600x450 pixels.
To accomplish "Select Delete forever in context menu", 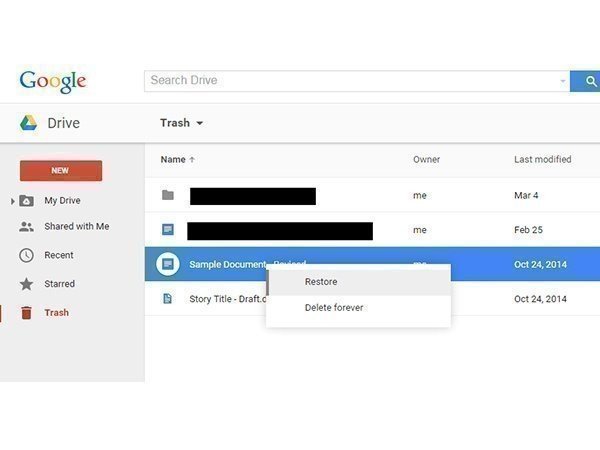I will (x=334, y=308).
